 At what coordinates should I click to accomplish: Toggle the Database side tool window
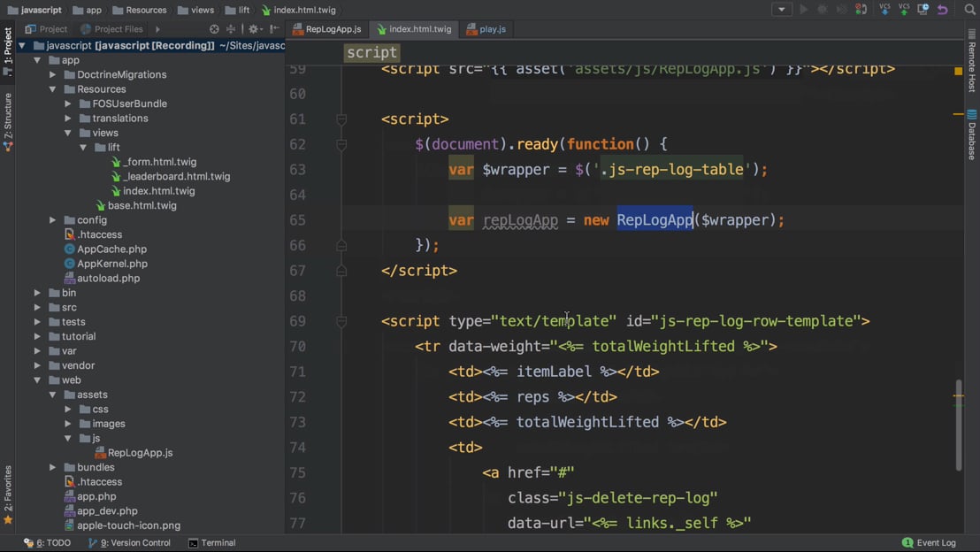[971, 134]
